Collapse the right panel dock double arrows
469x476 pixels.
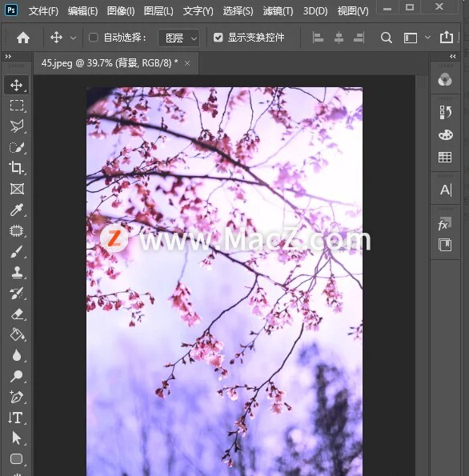tap(453, 57)
